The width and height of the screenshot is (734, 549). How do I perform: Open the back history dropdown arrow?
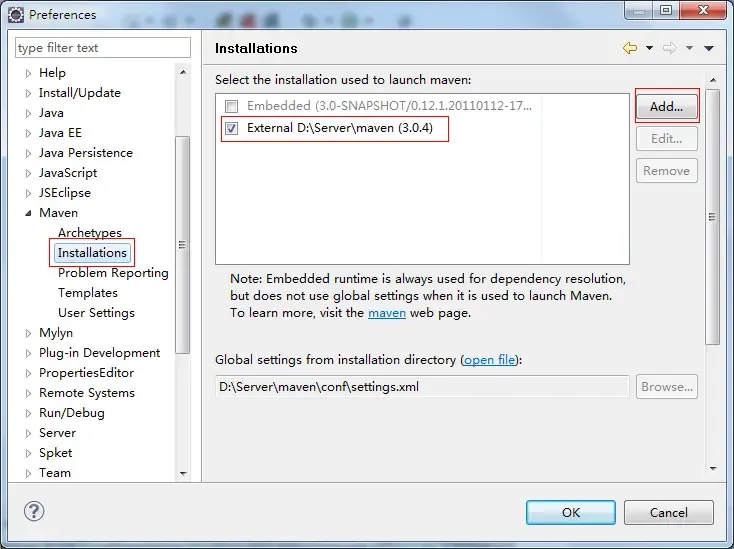point(649,48)
